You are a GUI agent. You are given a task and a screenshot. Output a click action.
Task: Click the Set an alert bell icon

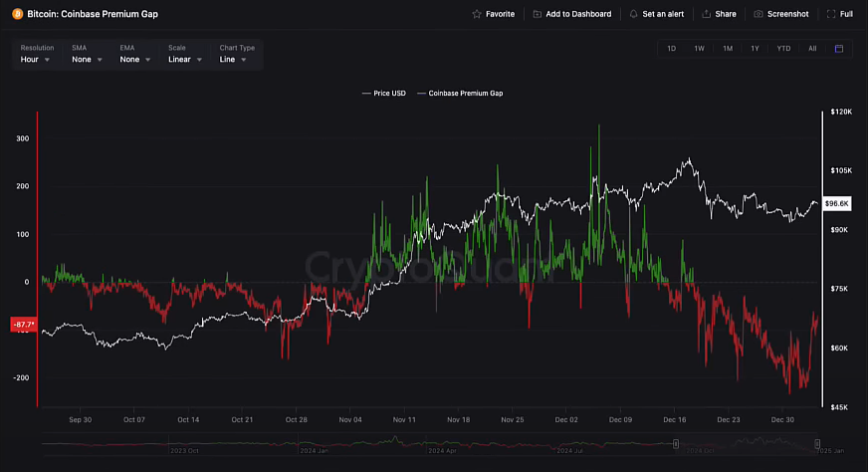(634, 14)
